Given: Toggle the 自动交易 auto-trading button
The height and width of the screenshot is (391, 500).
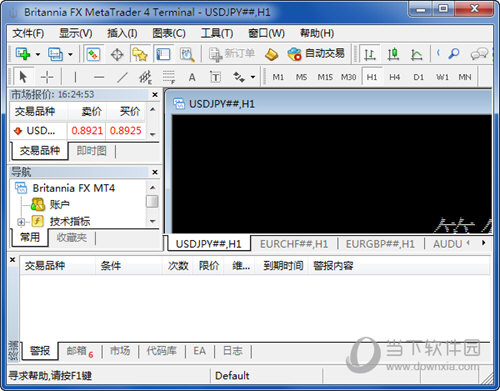Looking at the screenshot, I should (x=316, y=54).
